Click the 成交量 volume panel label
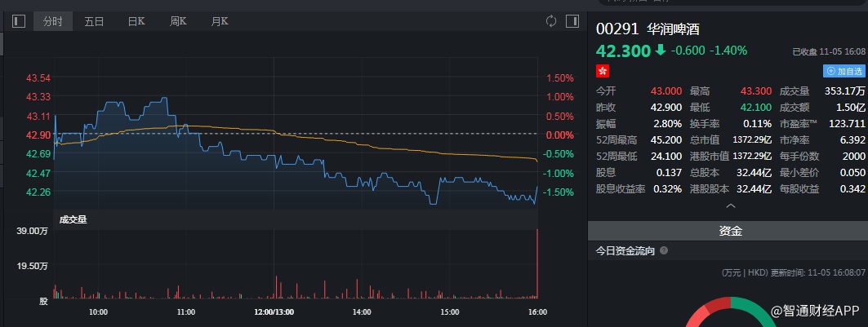Image resolution: width=868 pixels, height=327 pixels. (x=73, y=219)
